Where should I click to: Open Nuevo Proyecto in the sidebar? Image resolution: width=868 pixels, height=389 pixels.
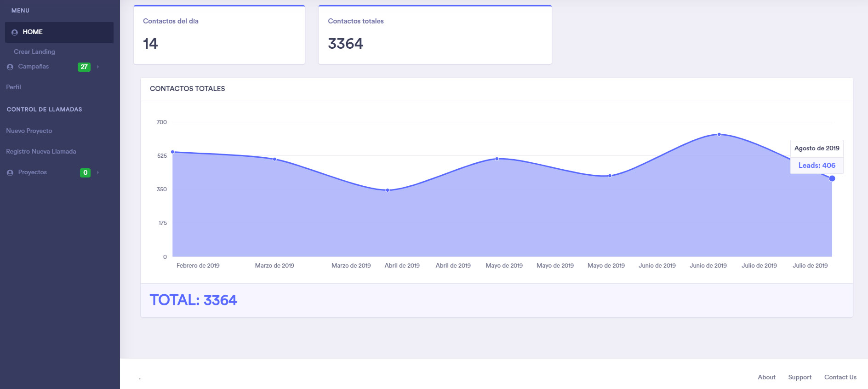tap(29, 131)
